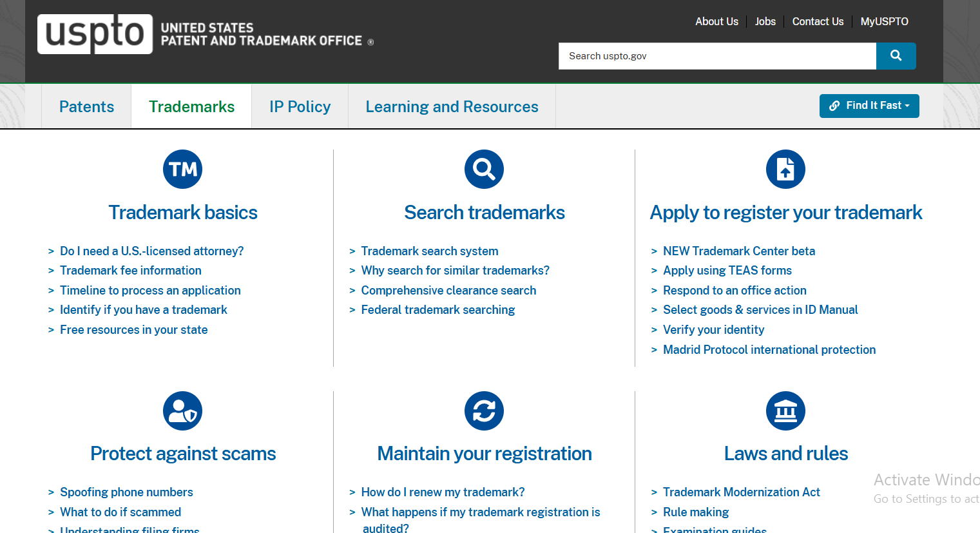980x533 pixels.
Task: Open Trademark Modernization Act link
Action: point(742,492)
